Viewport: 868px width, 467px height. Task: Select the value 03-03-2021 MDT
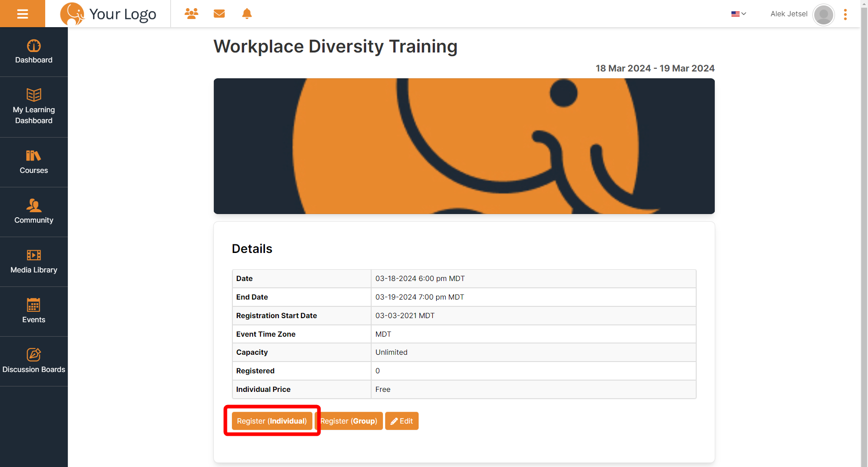(x=405, y=315)
